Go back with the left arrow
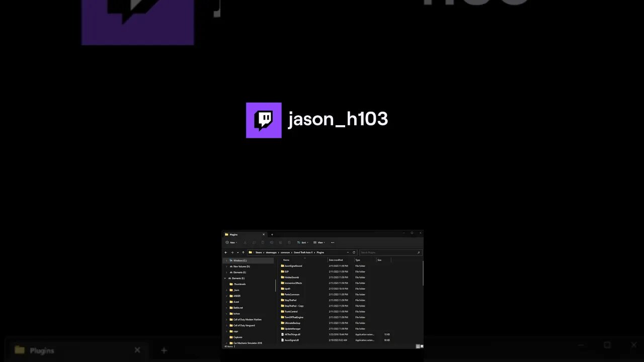Image resolution: width=644 pixels, height=362 pixels. point(226,252)
